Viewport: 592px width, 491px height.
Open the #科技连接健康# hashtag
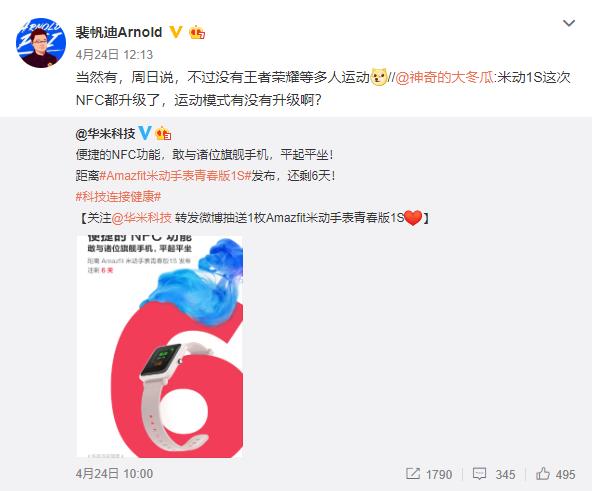(x=119, y=196)
